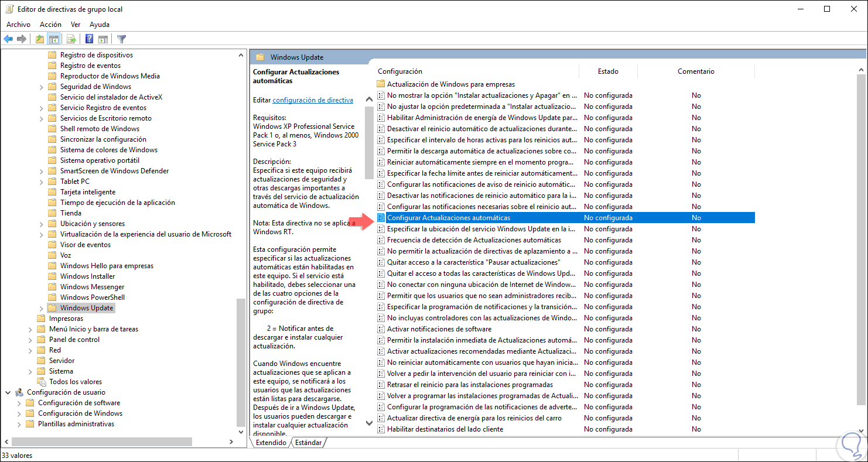Select 'Sistema de colores de Windows' in the tree
The height and width of the screenshot is (462, 868).
(108, 150)
